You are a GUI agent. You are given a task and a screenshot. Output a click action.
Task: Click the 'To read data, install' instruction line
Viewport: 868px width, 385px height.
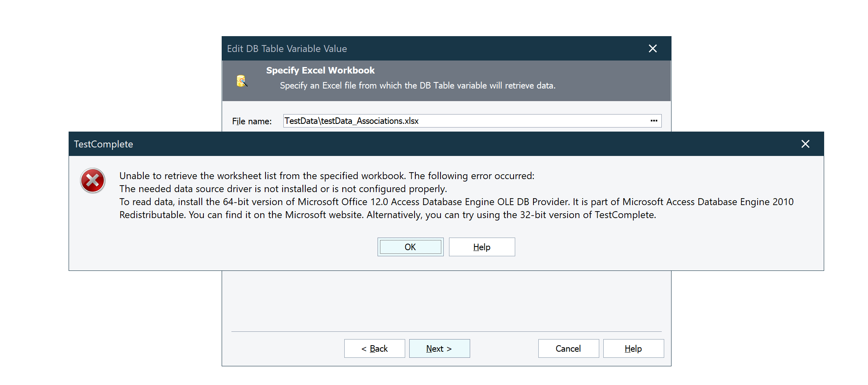tap(456, 202)
